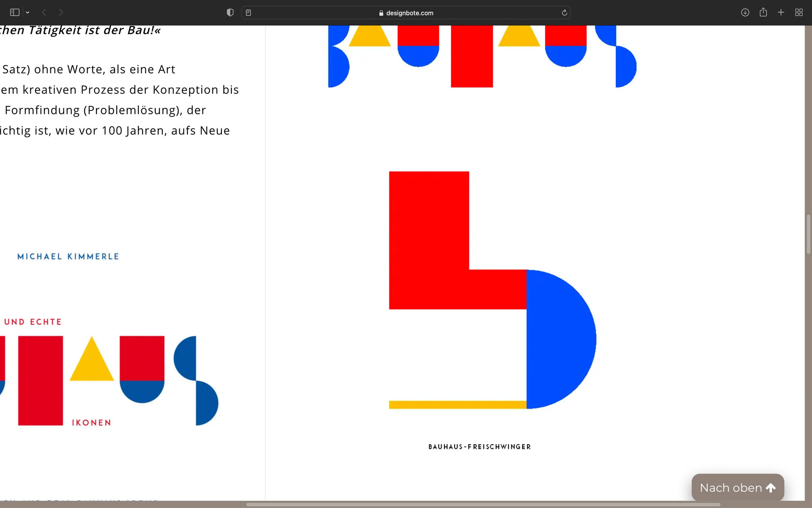Click the italic quote ending with Bau!«
Image resolution: width=812 pixels, height=508 pixels.
80,30
